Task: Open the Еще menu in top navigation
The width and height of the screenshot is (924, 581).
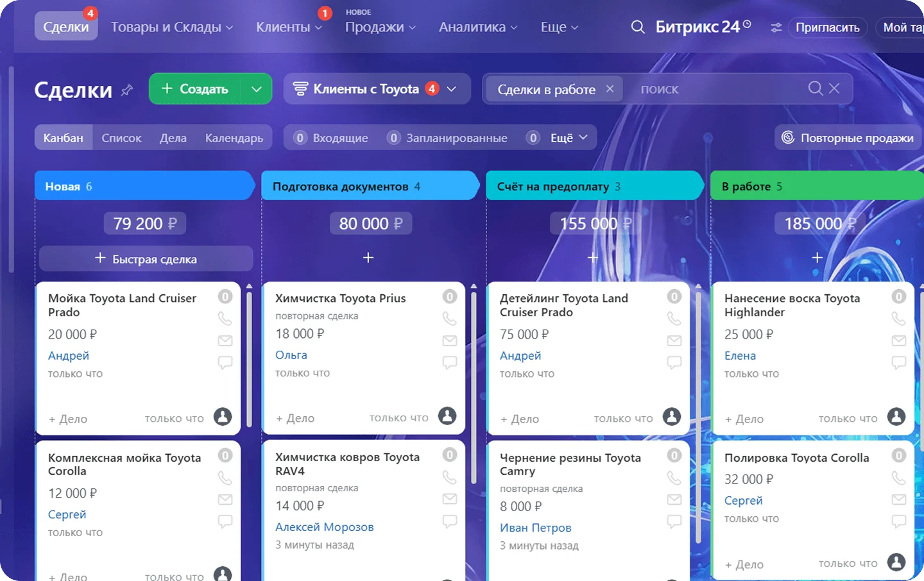Action: pyautogui.click(x=560, y=27)
